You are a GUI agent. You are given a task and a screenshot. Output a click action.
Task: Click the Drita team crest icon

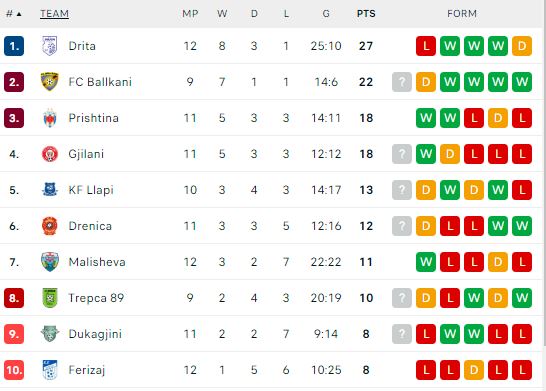[50, 46]
